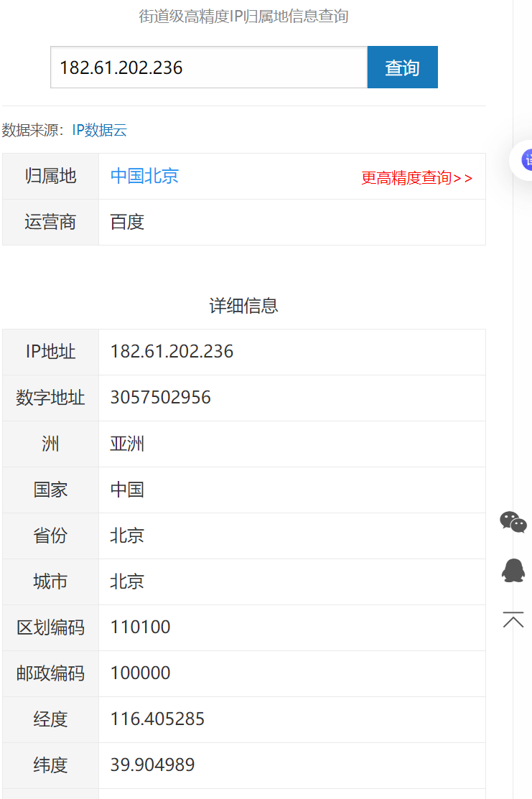Click the 邮政编码 row label
The height and width of the screenshot is (799, 532).
pos(50,673)
